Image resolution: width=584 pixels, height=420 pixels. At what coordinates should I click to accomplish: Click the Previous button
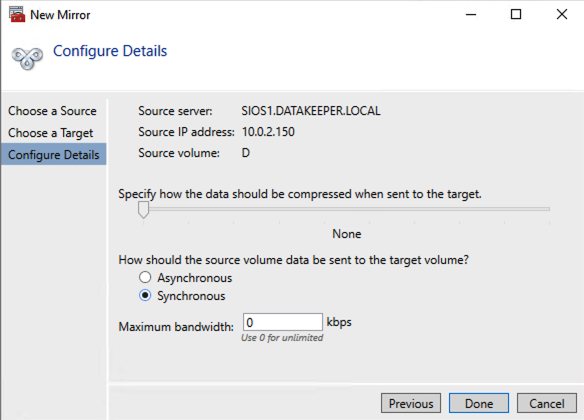[x=411, y=403]
